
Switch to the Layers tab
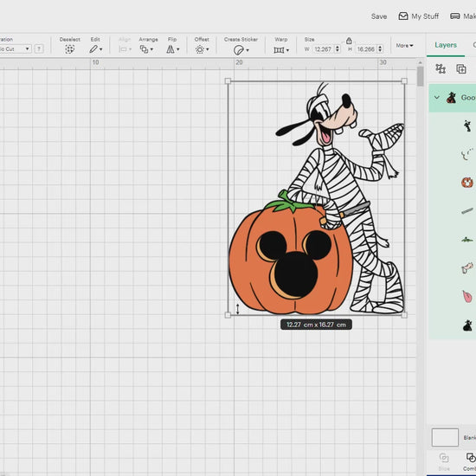click(x=446, y=45)
